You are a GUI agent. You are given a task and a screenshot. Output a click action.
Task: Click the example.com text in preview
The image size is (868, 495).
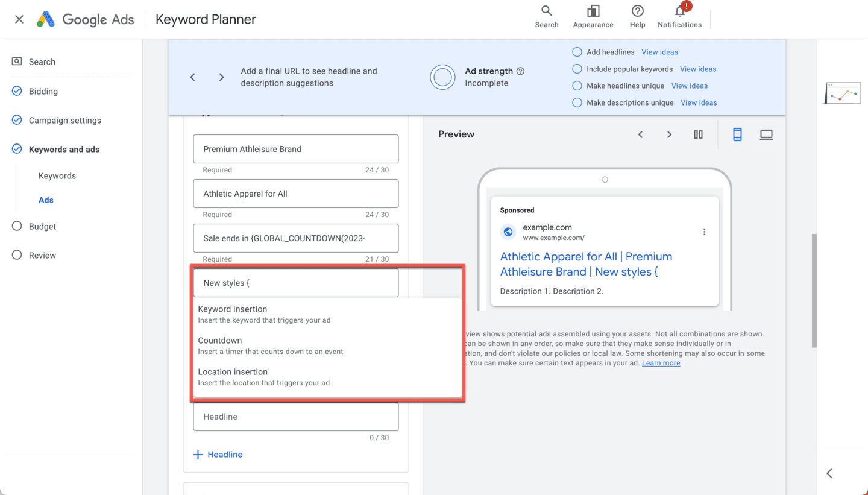point(547,227)
